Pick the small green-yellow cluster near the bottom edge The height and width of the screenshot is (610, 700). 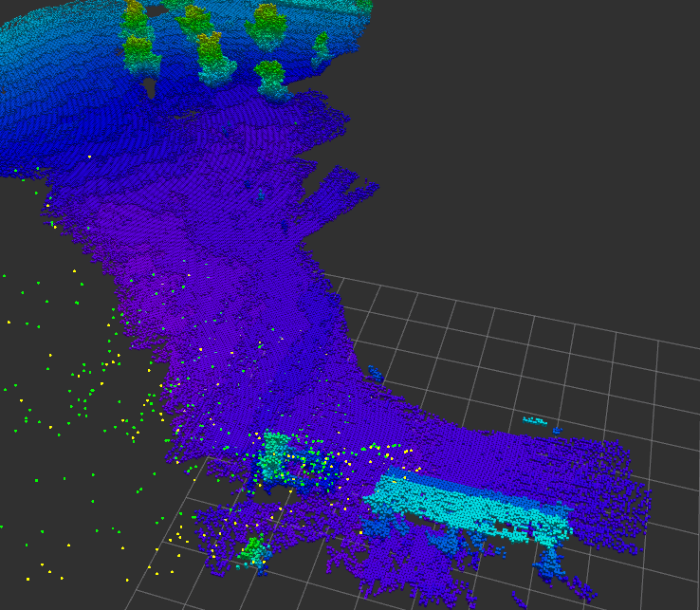pyautogui.click(x=254, y=551)
